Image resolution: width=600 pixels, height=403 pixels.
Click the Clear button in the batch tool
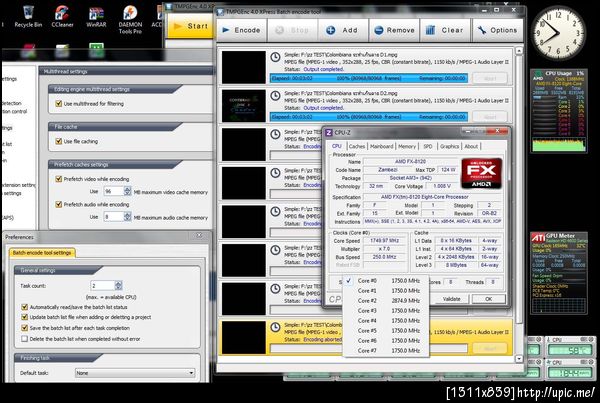[445, 30]
